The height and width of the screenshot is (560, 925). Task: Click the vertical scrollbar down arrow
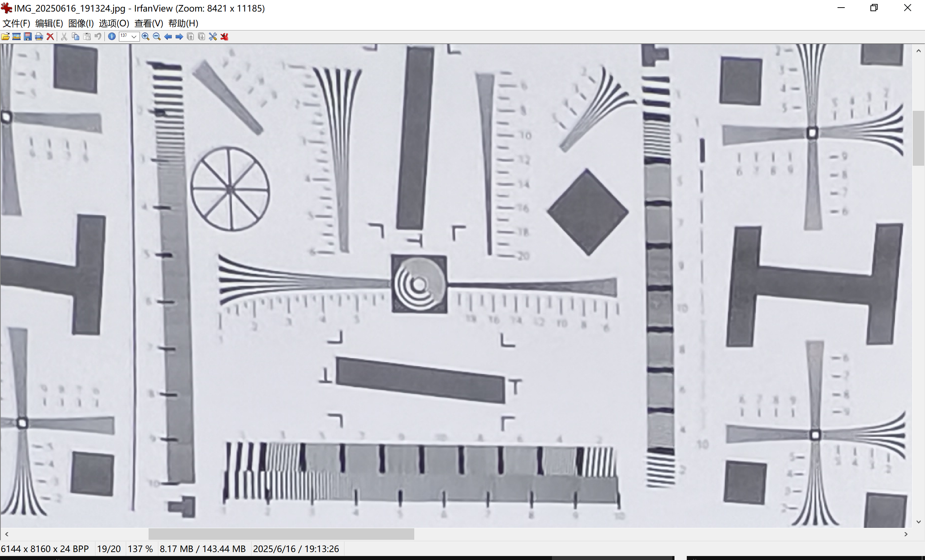click(918, 522)
